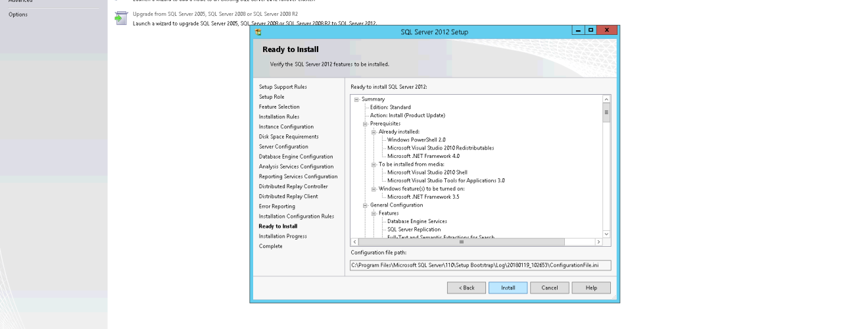The image size is (868, 329).
Task: Click the horizontal scrollbar right arrow
Action: click(598, 243)
